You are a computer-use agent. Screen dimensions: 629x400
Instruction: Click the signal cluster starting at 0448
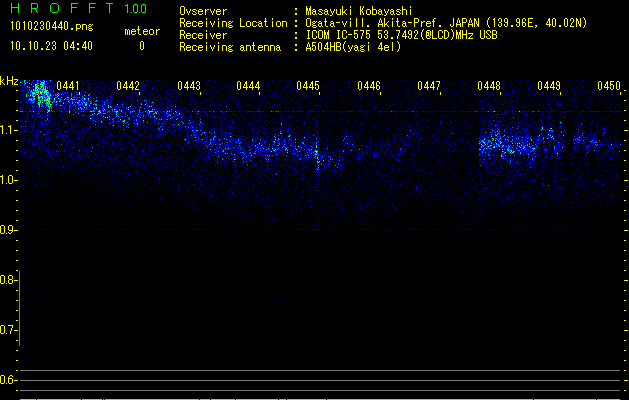[x=507, y=145]
